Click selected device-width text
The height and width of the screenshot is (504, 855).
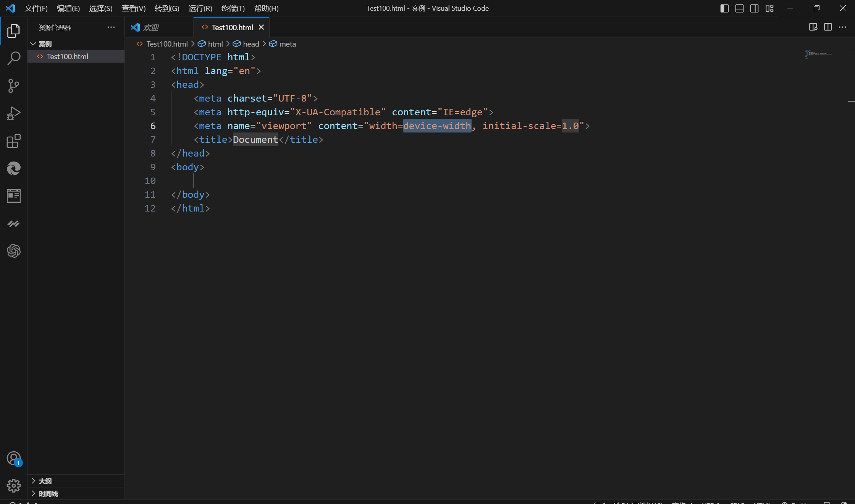[437, 126]
